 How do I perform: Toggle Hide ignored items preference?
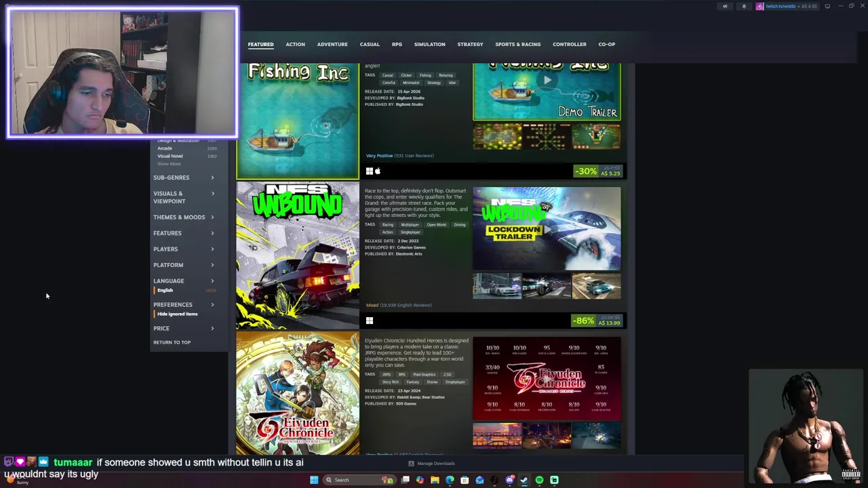[x=178, y=314]
